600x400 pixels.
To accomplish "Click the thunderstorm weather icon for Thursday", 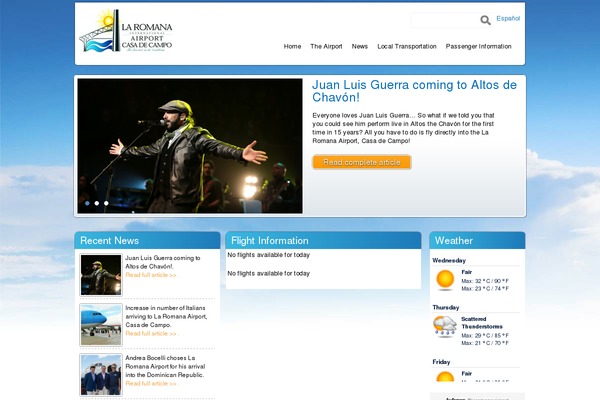I will 445,327.
